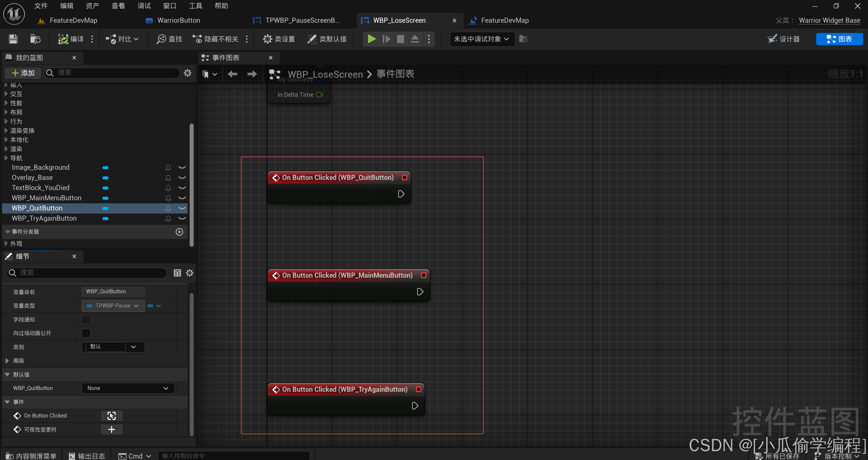868x460 pixels.
Task: Open the Tools (工具) menu
Action: point(195,6)
